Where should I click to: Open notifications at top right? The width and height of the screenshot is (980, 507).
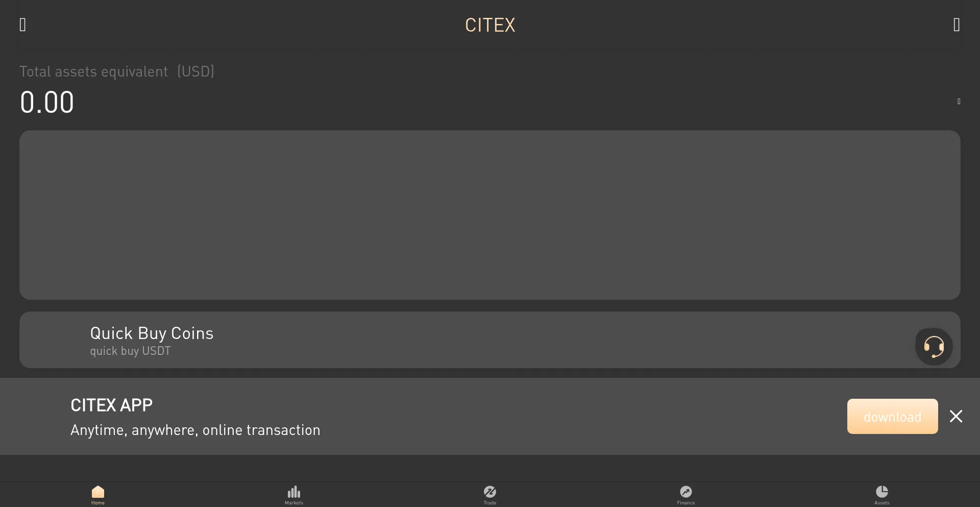(x=957, y=25)
